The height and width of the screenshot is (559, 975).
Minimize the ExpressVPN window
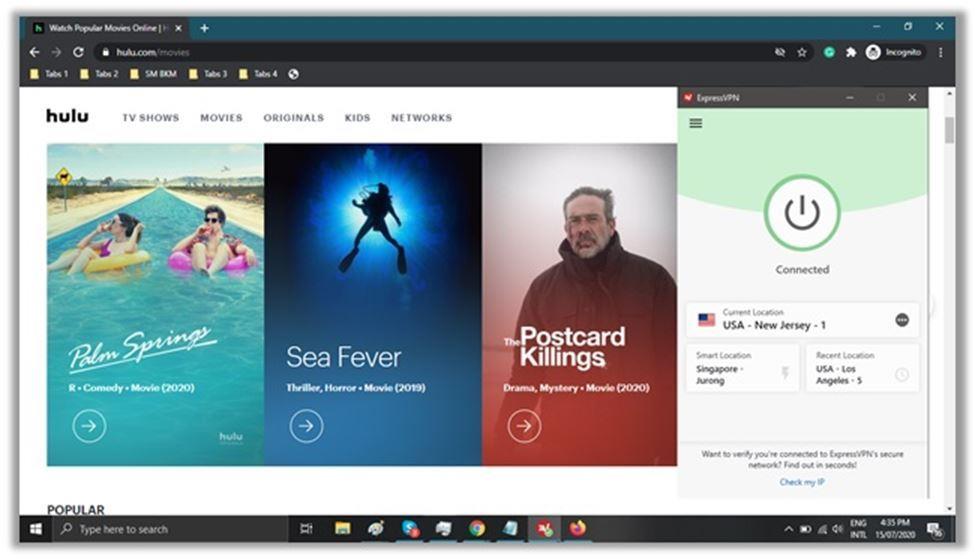click(x=849, y=98)
